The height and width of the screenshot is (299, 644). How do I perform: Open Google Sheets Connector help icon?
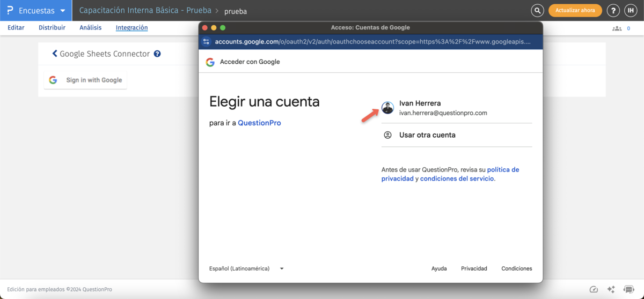coord(157,54)
